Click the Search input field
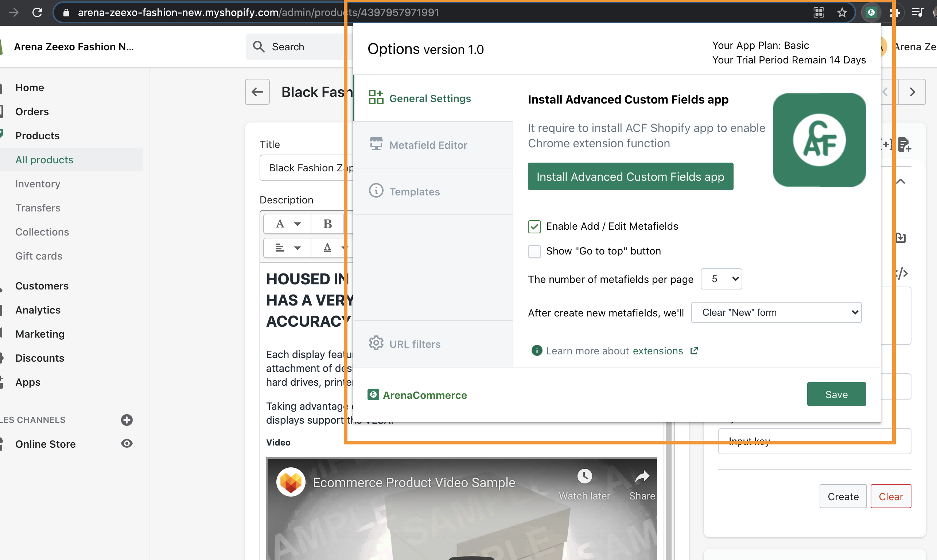The width and height of the screenshot is (937, 560). point(298,47)
